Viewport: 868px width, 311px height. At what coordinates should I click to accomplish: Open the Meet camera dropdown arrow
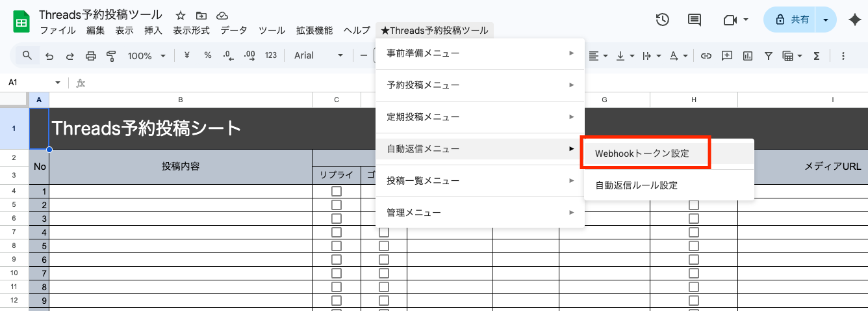[x=746, y=20]
